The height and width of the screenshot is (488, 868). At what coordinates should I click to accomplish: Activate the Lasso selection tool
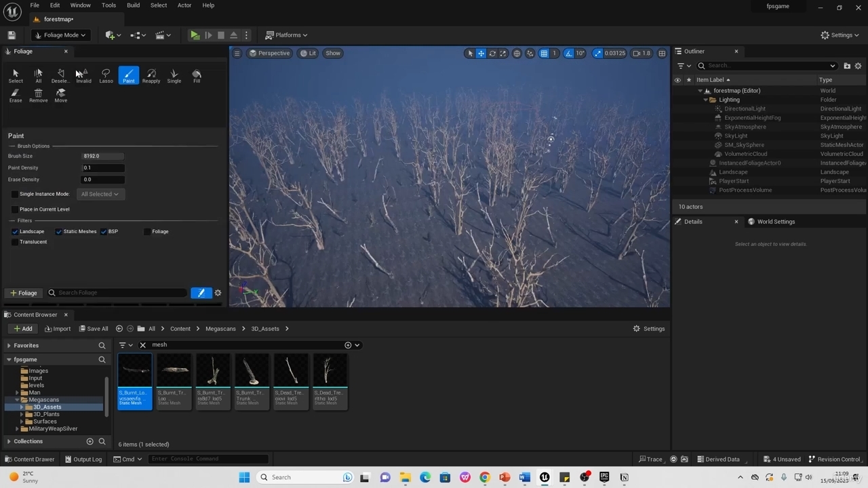[106, 76]
